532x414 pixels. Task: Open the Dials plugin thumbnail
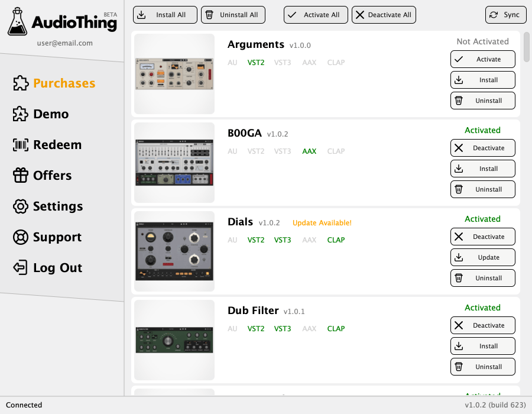point(174,251)
